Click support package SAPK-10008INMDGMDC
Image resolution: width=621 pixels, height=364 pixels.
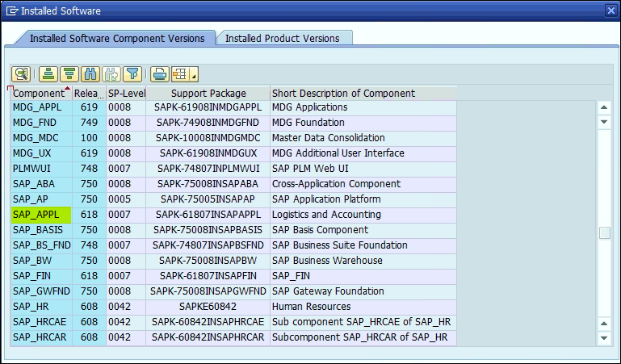click(208, 138)
